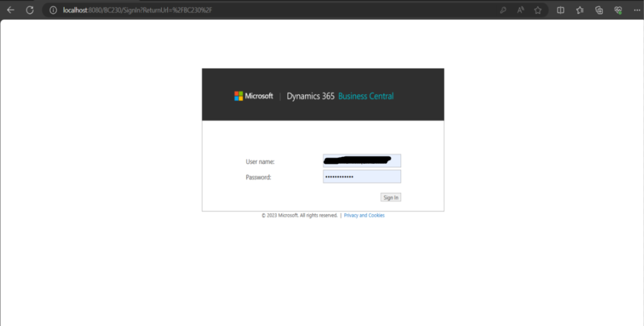Reload the page with refresh icon
644x326 pixels.
[30, 10]
